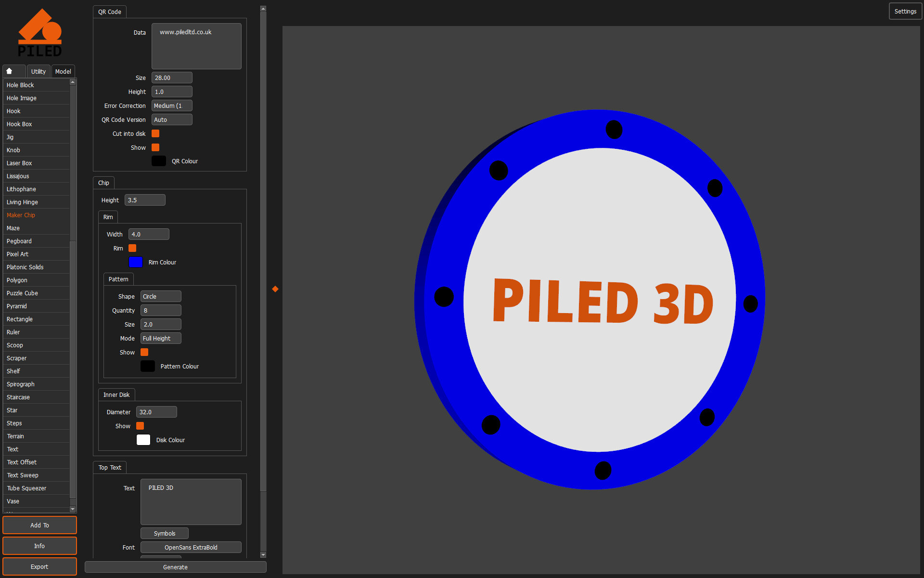The height and width of the screenshot is (578, 924).
Task: Switch to the Utility tab
Action: (x=38, y=71)
